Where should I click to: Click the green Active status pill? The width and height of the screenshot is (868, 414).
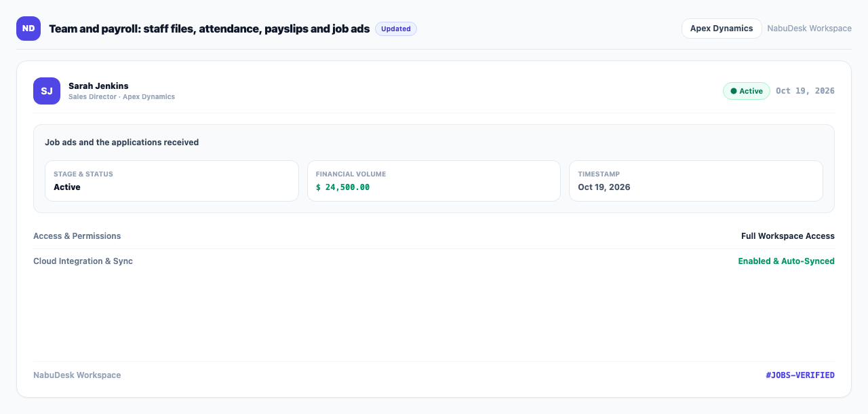747,91
